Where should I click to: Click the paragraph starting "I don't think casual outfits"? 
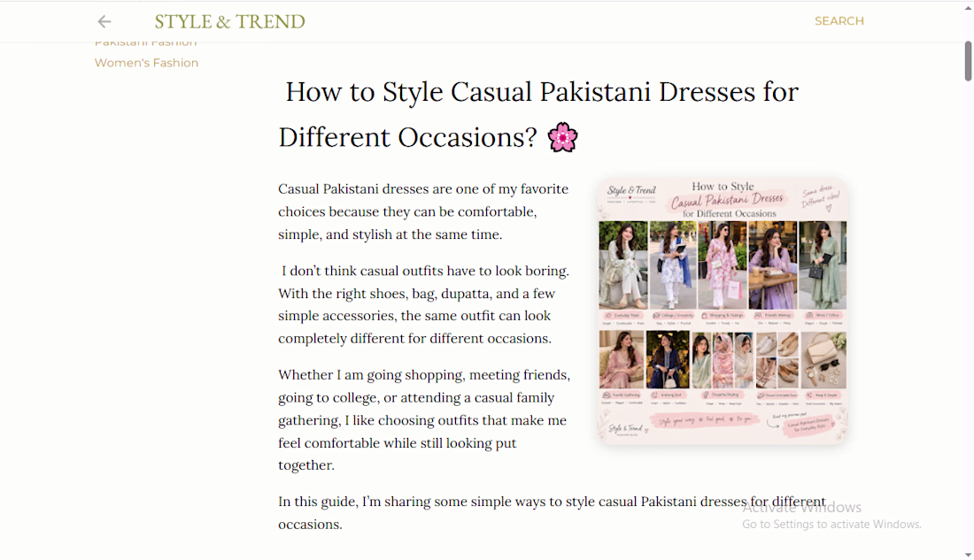click(423, 304)
